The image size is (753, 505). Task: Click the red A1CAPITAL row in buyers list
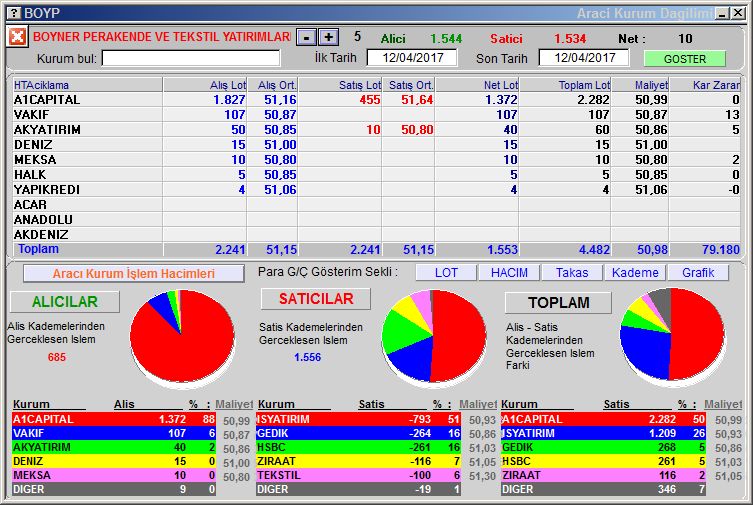(114, 419)
